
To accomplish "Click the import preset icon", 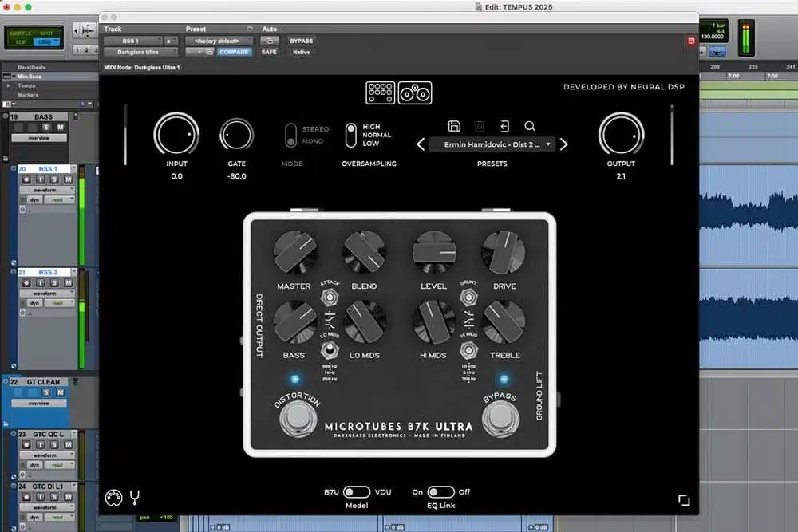I will point(504,126).
